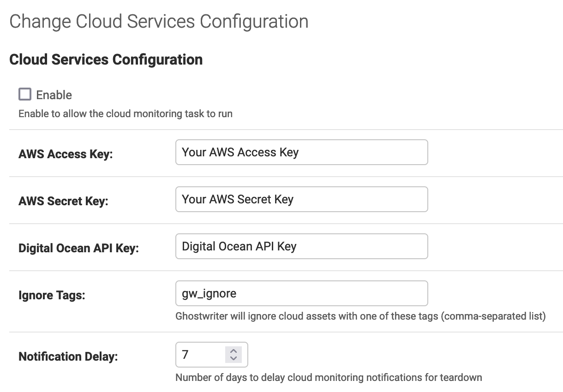Viewport: 563px width, 392px height.
Task: Click the 'Digital Ocean API Key:' label
Action: point(78,248)
